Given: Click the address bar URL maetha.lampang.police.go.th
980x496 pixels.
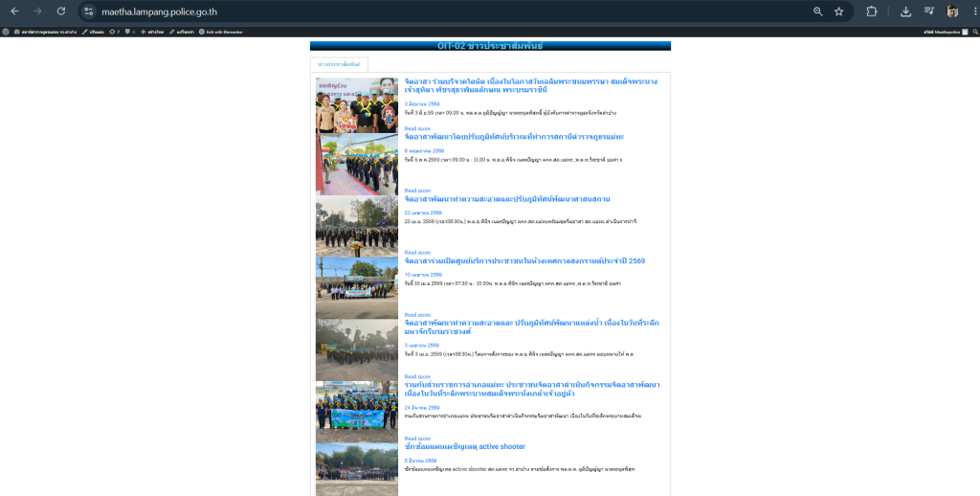Looking at the screenshot, I should coord(160,11).
